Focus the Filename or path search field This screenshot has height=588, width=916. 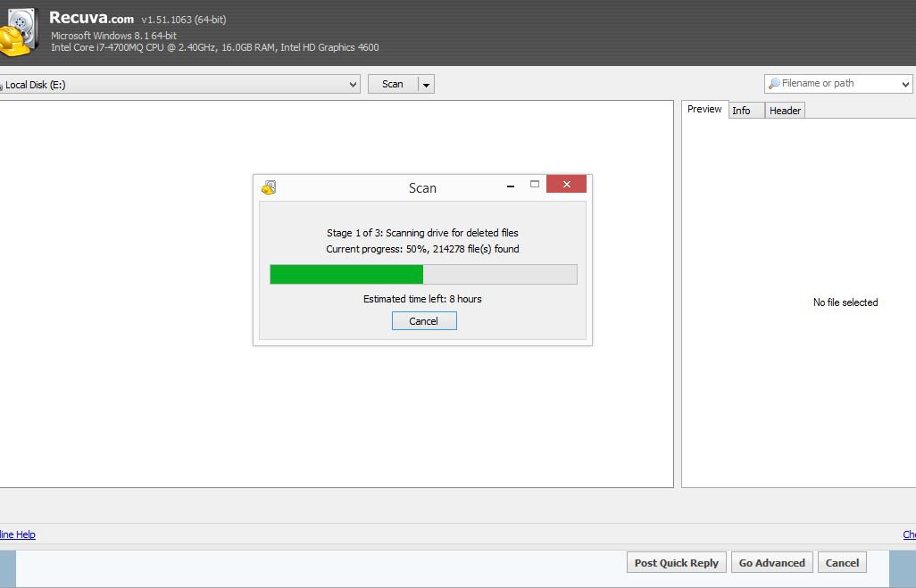point(837,84)
